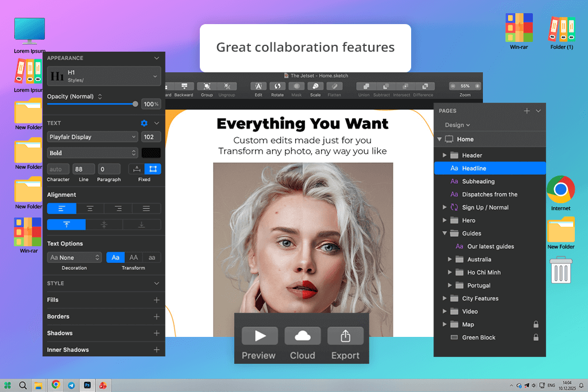Click the Ungroup toolbar icon
Image resolution: width=588 pixels, height=392 pixels.
coord(227,86)
